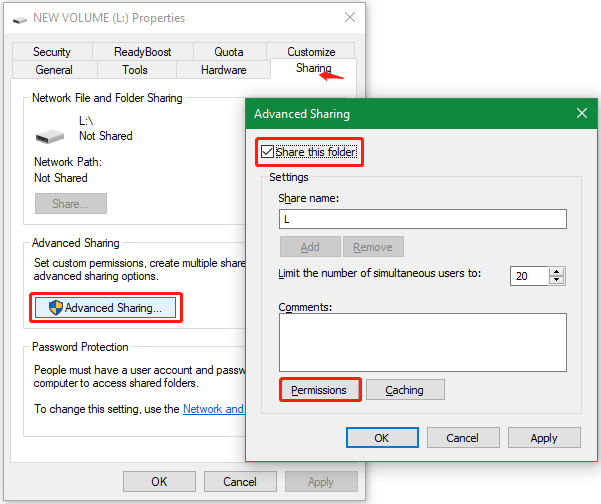Switch to the Security tab
Screen dimensions: 601x504
(x=51, y=52)
